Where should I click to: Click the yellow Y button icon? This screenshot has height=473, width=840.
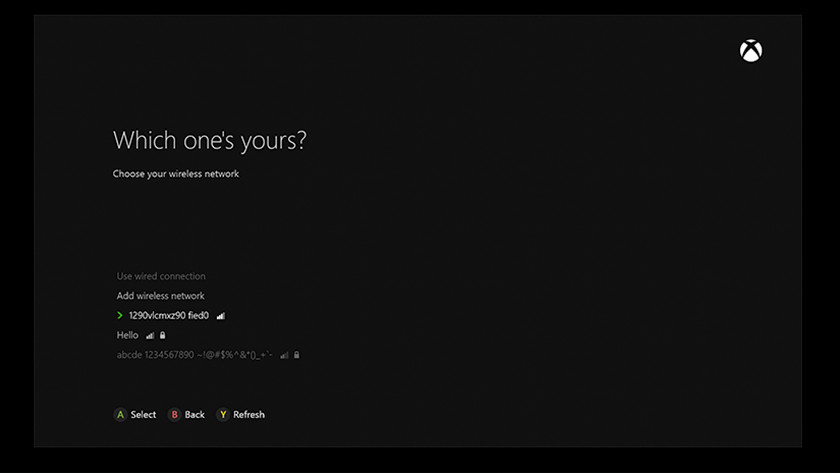coord(223,414)
